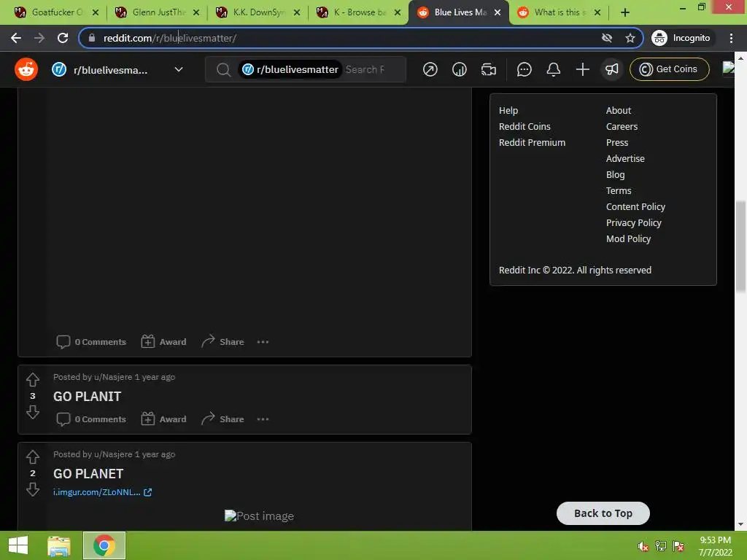Create post with the plus icon
This screenshot has height=560, width=747.
click(582, 69)
